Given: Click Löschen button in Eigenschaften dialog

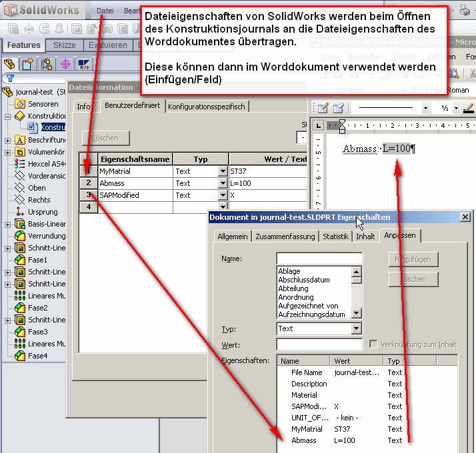Looking at the screenshot, I should (413, 279).
